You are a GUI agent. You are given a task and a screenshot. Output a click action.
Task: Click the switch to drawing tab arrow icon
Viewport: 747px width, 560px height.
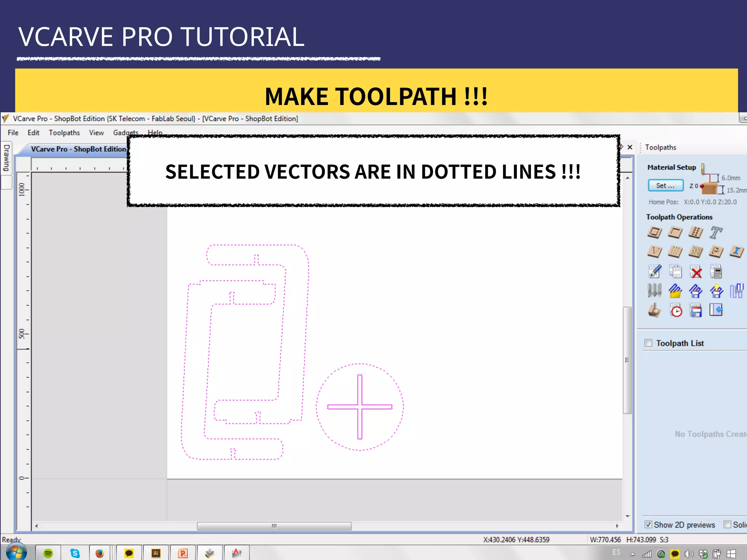coord(716,310)
